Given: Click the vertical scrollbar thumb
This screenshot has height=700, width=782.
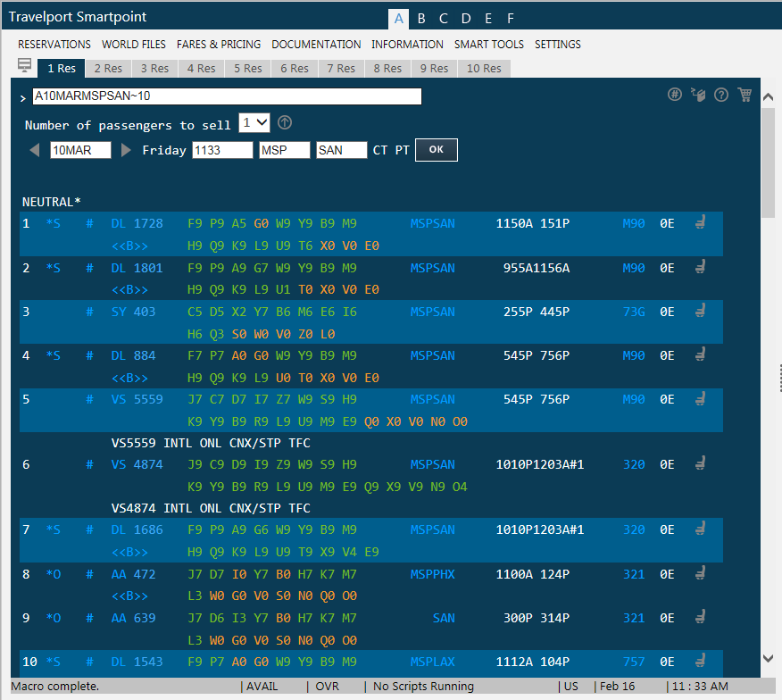Looking at the screenshot, I should click(x=768, y=162).
